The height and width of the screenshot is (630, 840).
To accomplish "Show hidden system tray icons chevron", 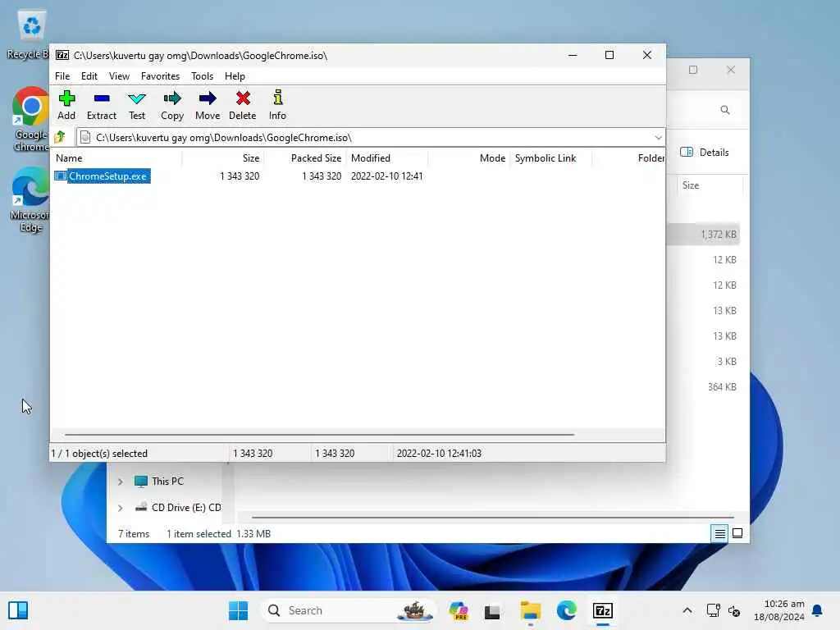I will (687, 610).
